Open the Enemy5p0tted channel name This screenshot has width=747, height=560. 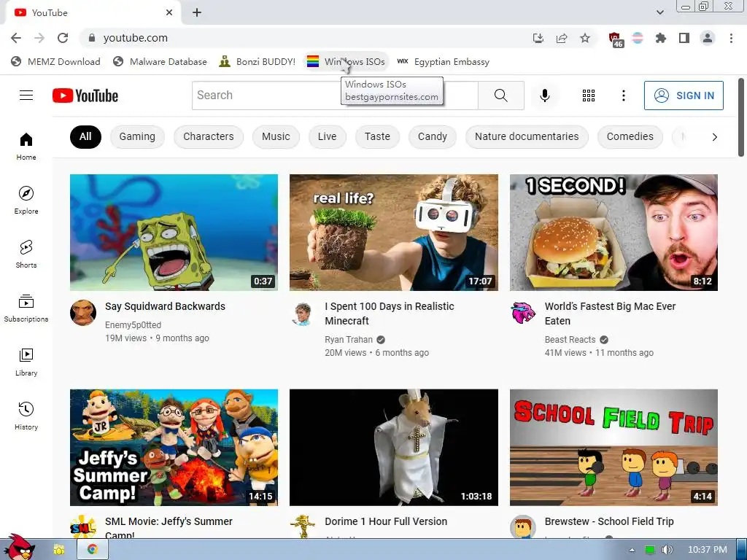[x=133, y=324]
